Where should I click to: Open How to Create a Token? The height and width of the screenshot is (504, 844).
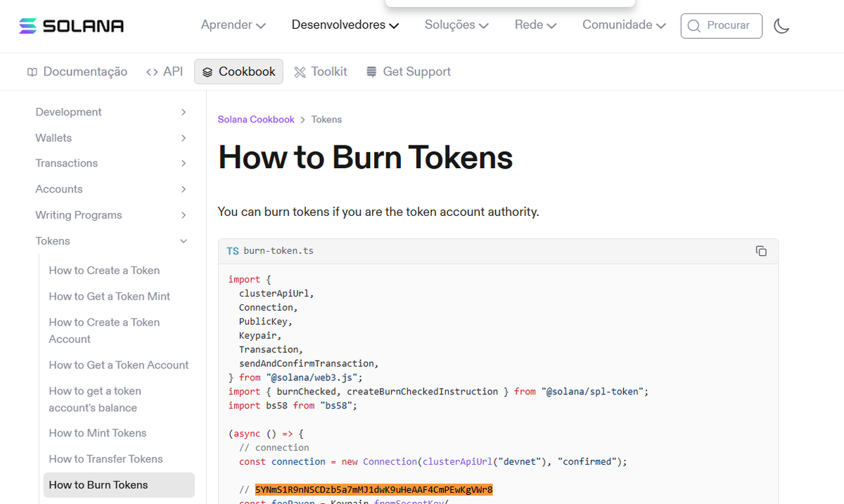point(104,271)
